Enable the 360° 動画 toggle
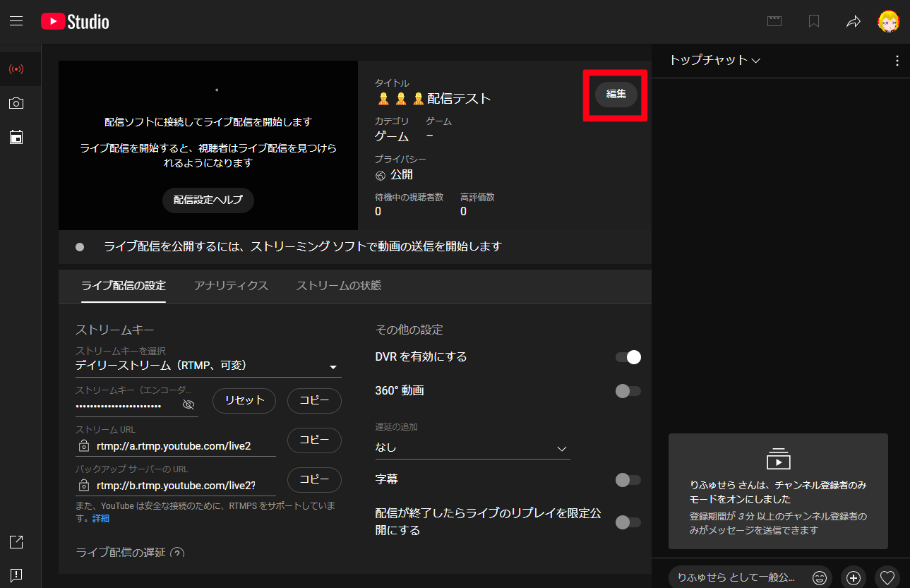This screenshot has height=588, width=910. click(628, 391)
